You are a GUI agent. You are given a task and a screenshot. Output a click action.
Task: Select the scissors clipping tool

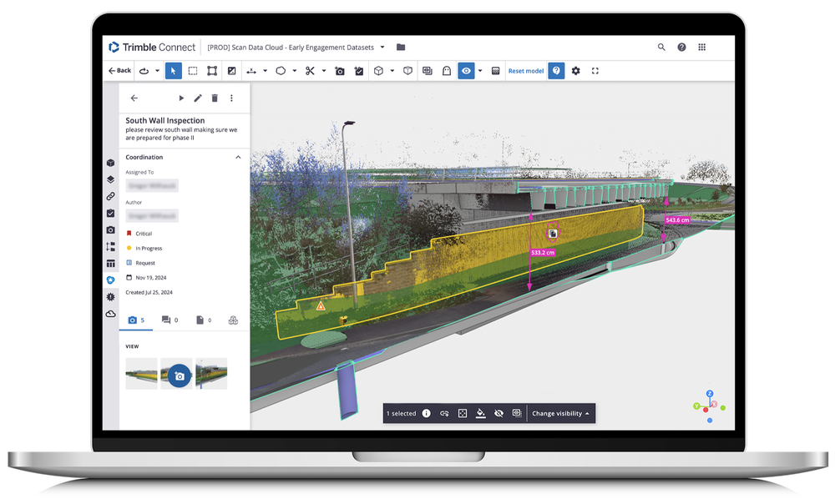(x=311, y=71)
